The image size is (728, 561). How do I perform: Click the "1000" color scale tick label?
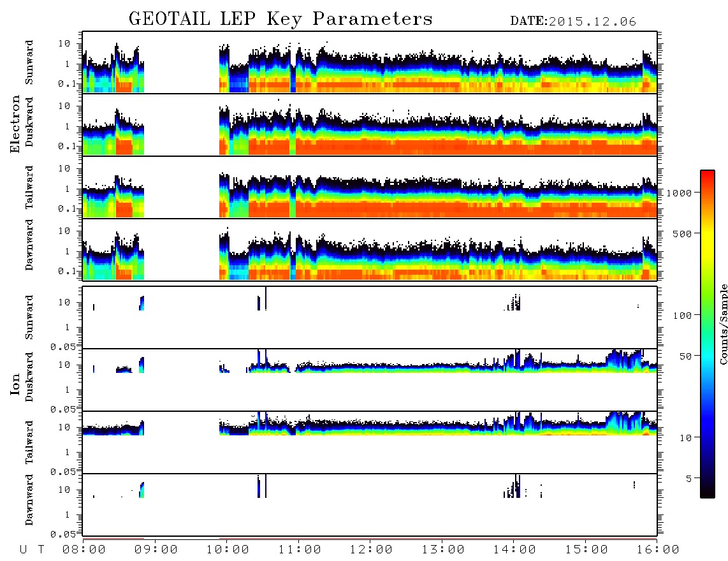click(679, 193)
